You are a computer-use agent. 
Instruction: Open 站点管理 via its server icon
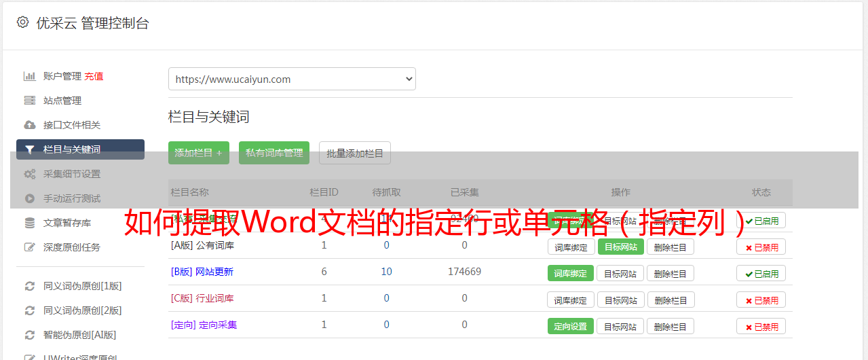(29, 101)
